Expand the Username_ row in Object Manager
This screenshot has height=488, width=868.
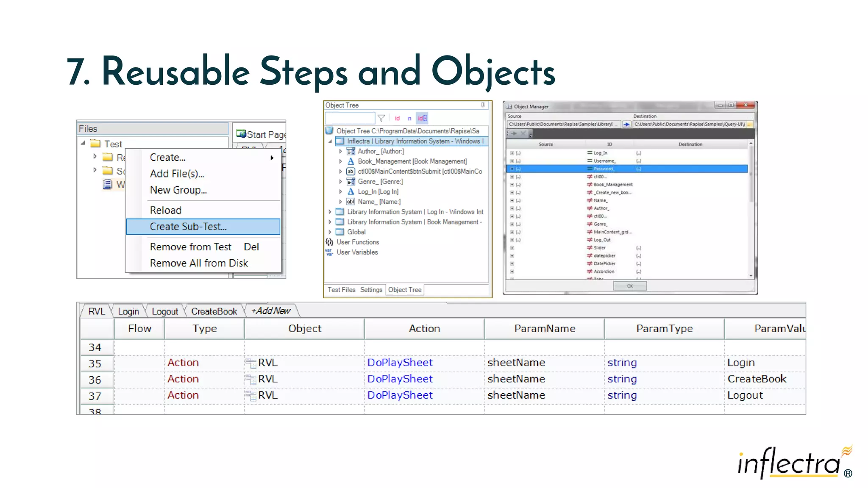pos(512,161)
